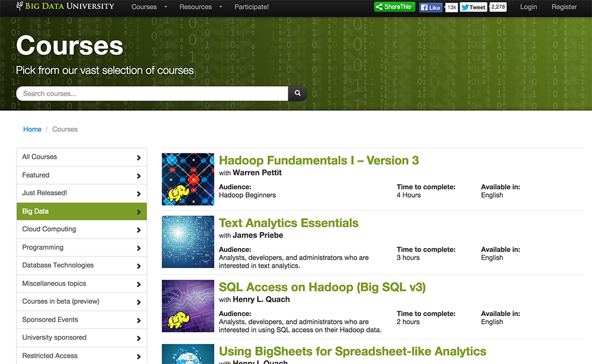The image size is (592, 364).
Task: Select the Courses in beta (preview) category
Action: [82, 302]
